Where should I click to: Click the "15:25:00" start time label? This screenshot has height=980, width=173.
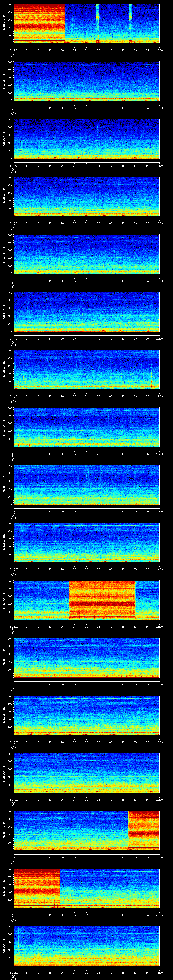tap(13, 684)
